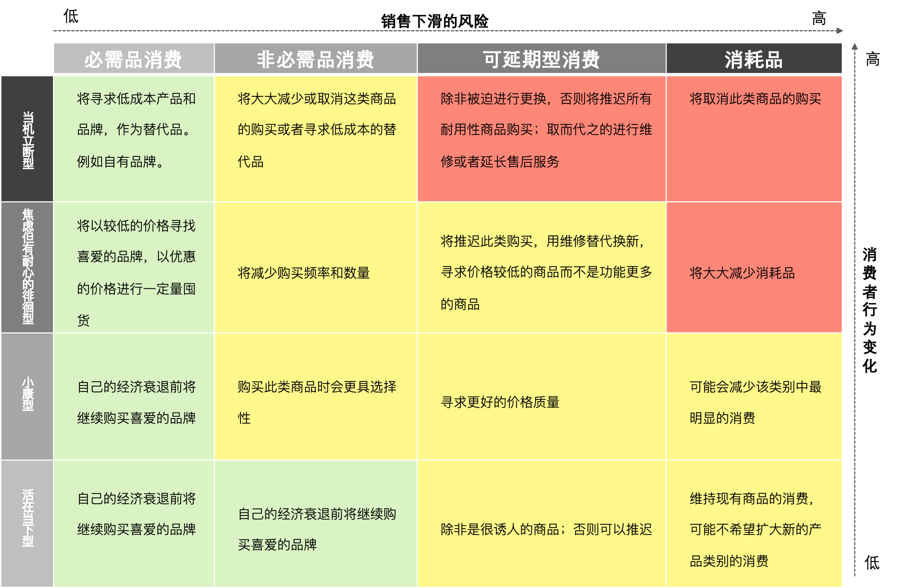
Task: Click the column header 消耗品
Action: (754, 59)
